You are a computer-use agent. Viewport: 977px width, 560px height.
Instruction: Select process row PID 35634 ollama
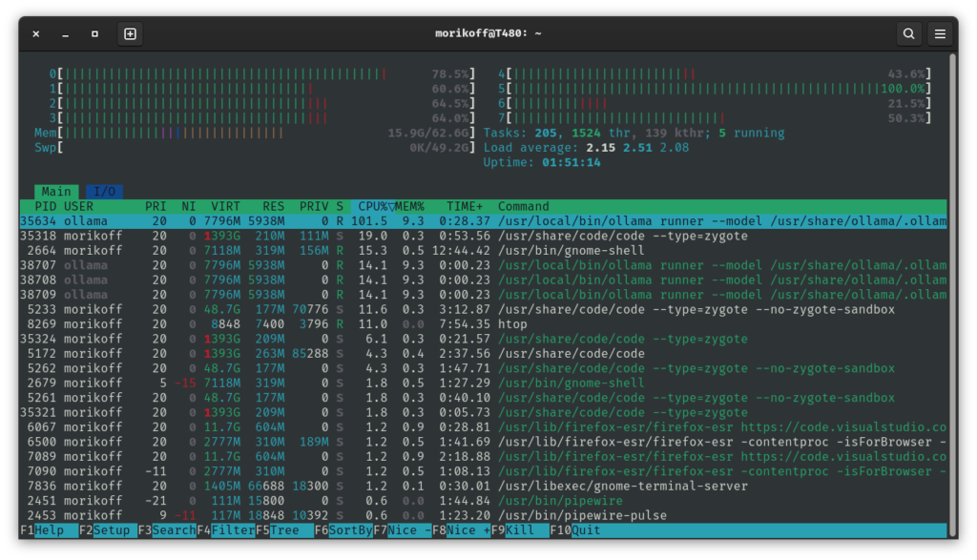coord(483,221)
